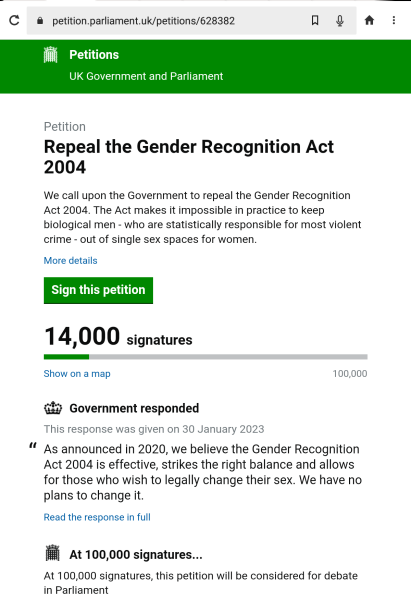
Task: Sign this petition button
Action: coord(98,290)
